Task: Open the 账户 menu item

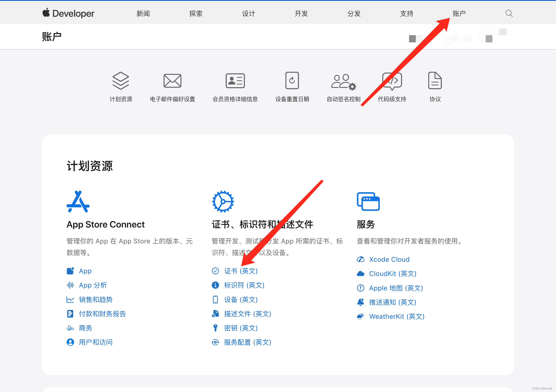Action: pyautogui.click(x=459, y=13)
